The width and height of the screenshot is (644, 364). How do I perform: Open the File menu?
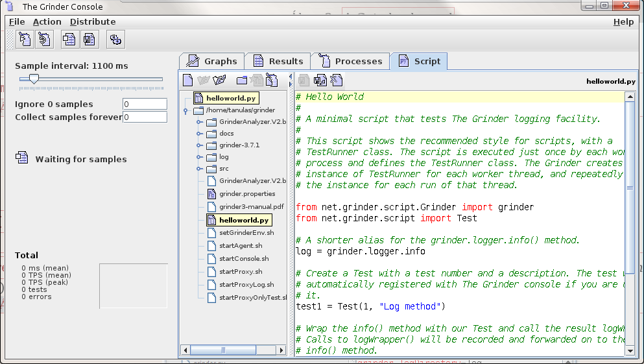[17, 22]
